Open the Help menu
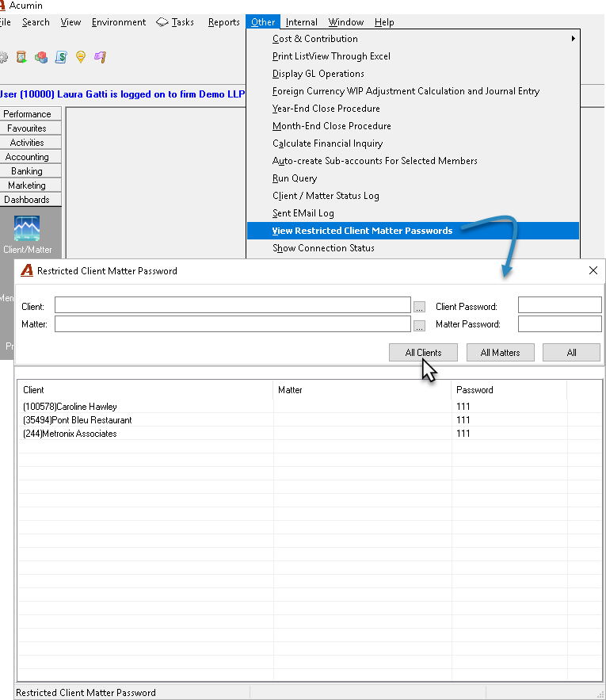This screenshot has height=700, width=606. (384, 22)
